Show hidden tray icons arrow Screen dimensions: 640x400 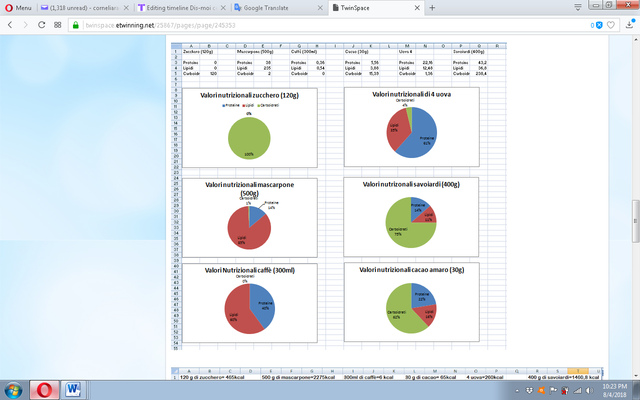point(517,391)
